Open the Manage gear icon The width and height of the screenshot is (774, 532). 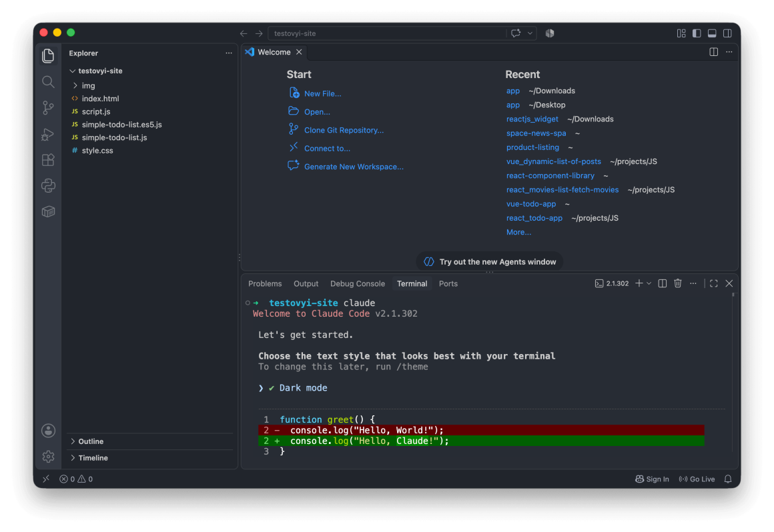[x=48, y=457]
